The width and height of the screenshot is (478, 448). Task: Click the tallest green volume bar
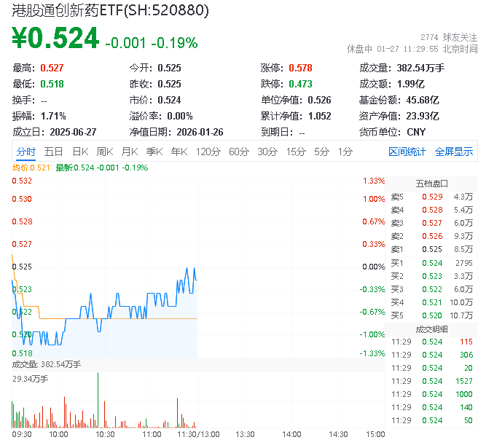point(97,399)
